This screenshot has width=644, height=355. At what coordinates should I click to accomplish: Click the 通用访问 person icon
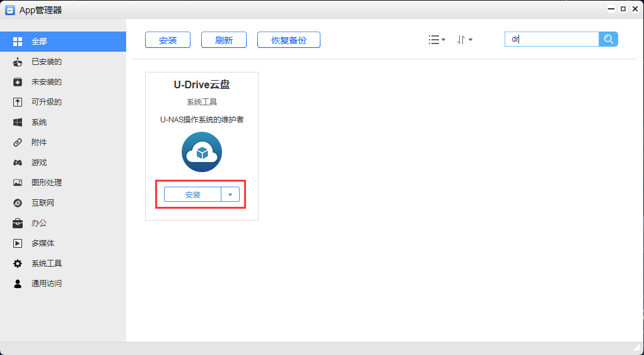(x=18, y=284)
